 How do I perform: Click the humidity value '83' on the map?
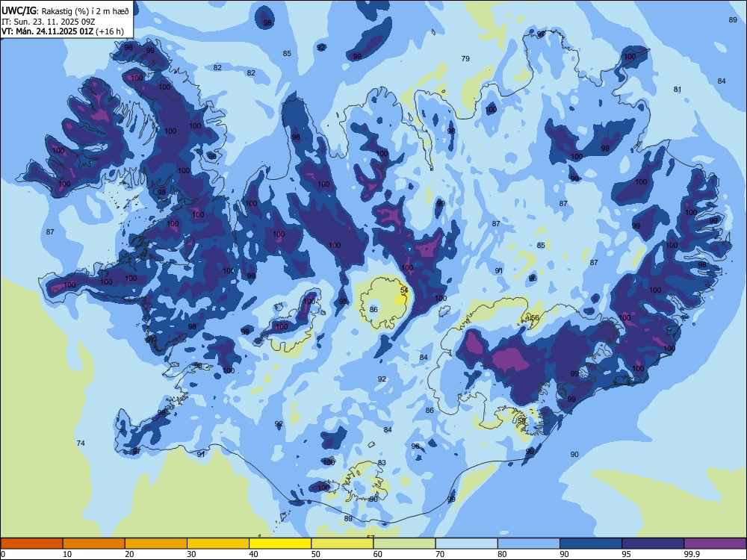pyautogui.click(x=382, y=463)
